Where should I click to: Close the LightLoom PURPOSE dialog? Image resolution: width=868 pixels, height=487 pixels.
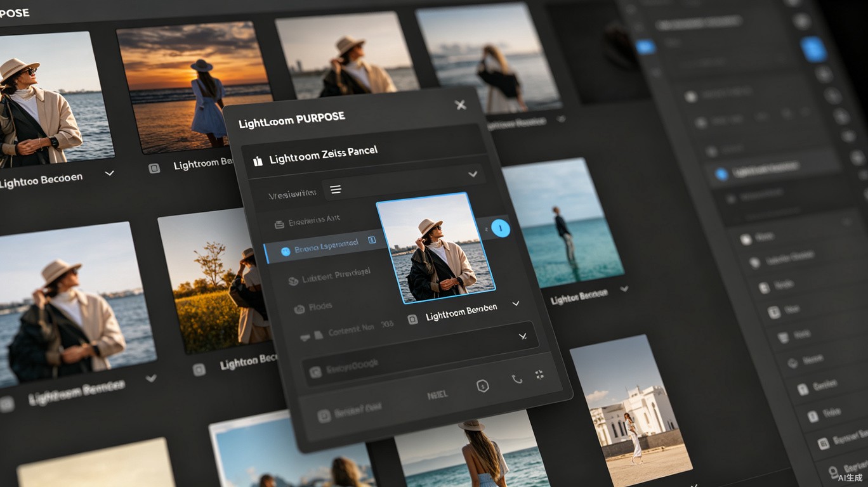click(x=461, y=105)
